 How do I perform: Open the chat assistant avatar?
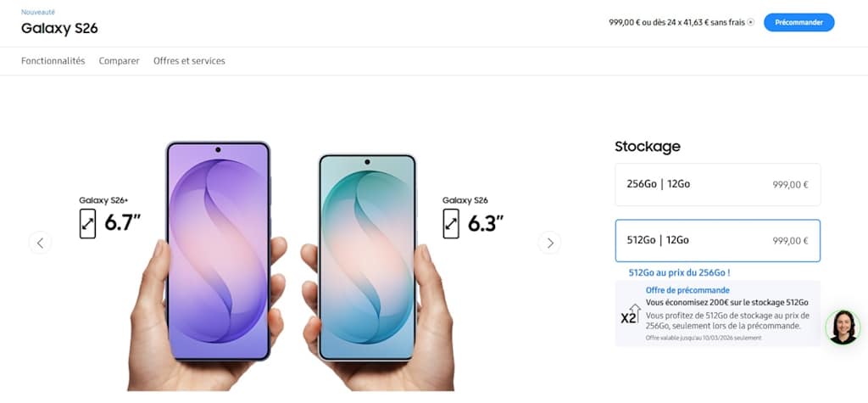pos(843,327)
